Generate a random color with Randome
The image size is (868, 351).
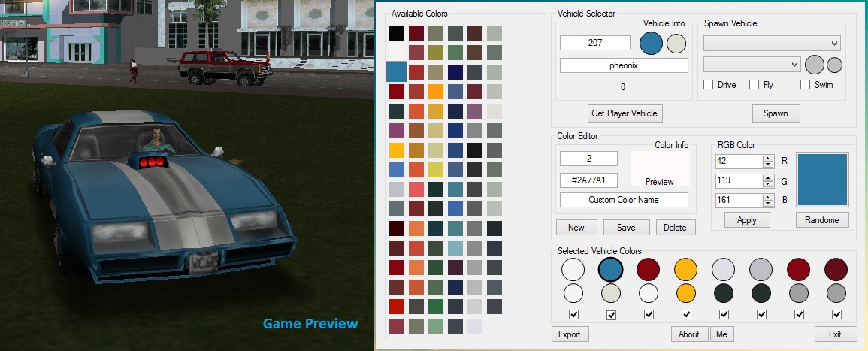click(x=822, y=219)
